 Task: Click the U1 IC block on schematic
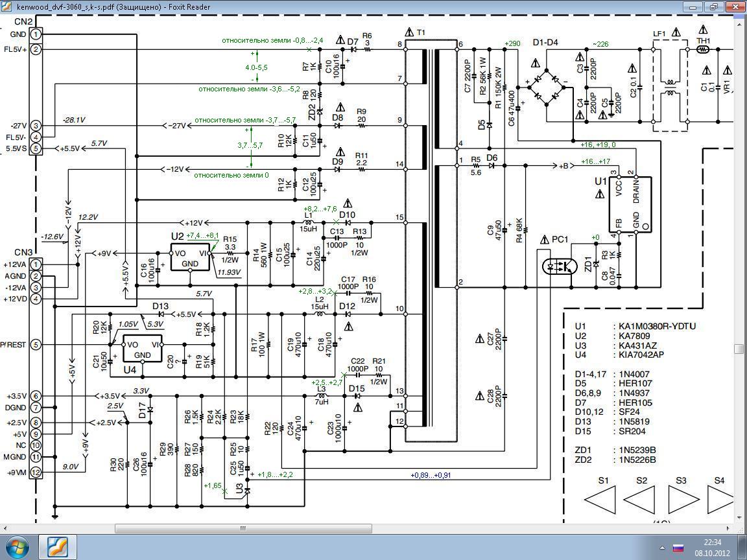click(x=629, y=204)
